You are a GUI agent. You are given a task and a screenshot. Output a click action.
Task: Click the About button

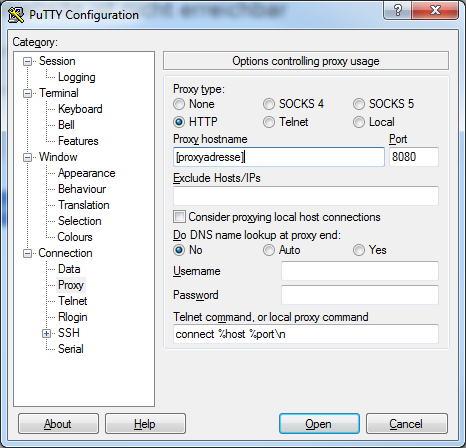pyautogui.click(x=58, y=424)
